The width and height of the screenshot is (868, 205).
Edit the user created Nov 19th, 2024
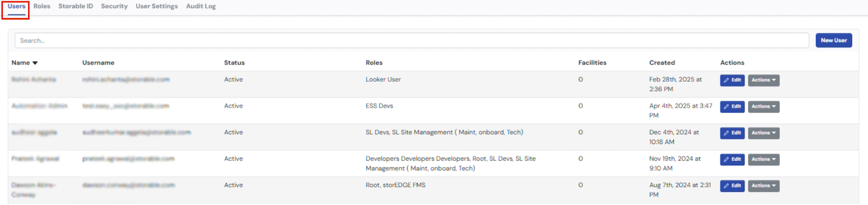[732, 159]
